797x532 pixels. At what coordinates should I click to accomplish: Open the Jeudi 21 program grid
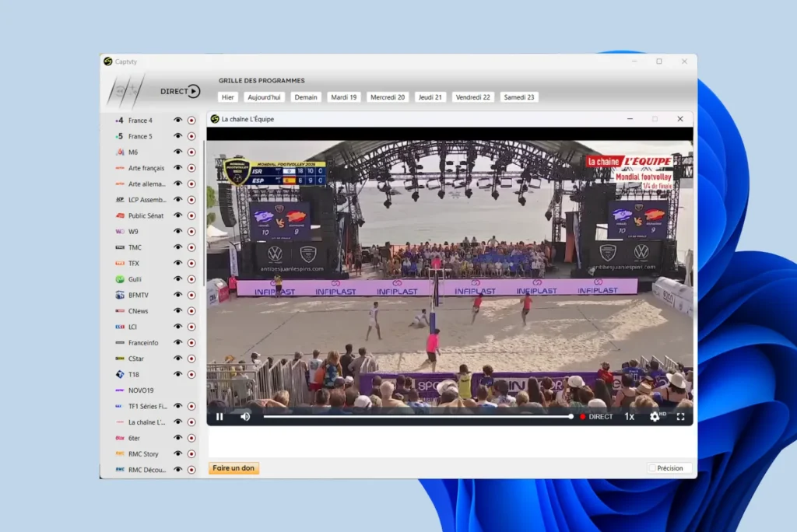[430, 97]
